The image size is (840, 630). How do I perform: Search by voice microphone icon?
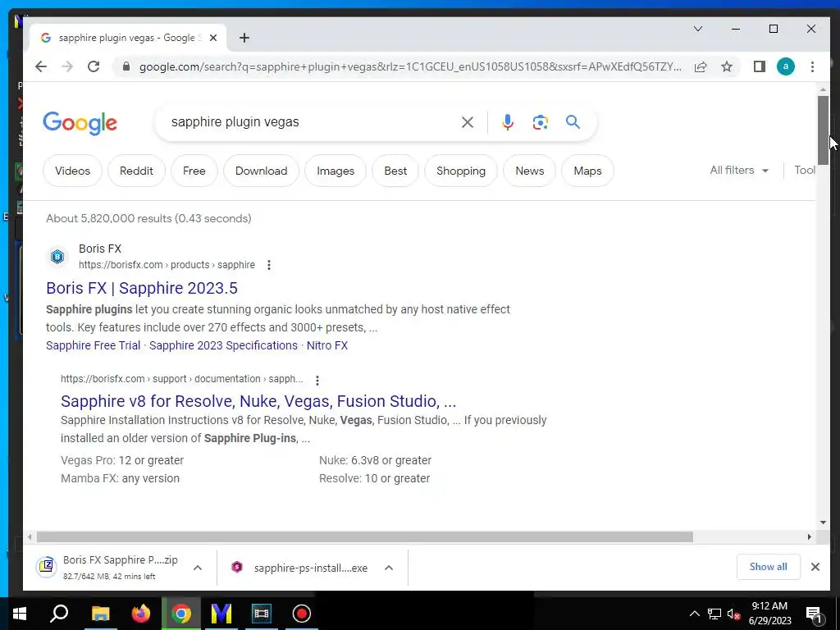507,122
